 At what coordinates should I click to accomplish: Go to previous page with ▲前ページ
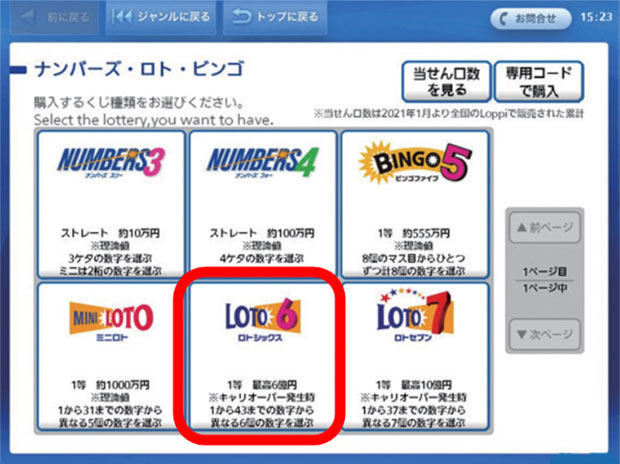[544, 227]
